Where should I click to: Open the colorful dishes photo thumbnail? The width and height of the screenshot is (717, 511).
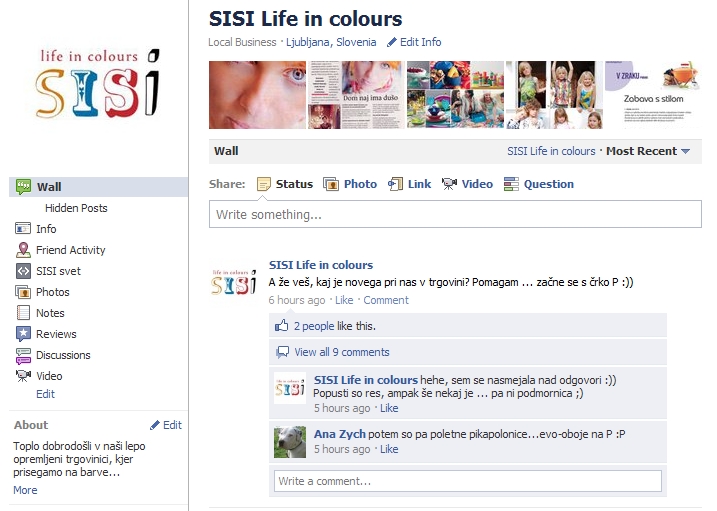(x=455, y=95)
